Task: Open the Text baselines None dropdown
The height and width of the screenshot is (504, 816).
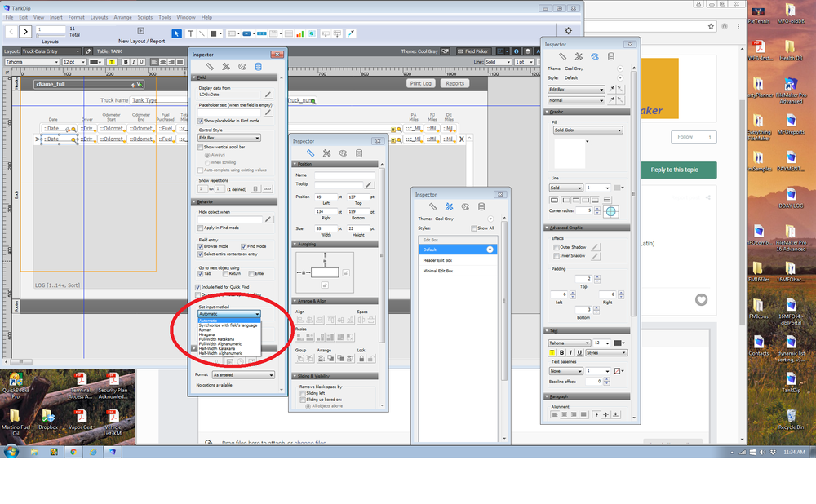Action: pyautogui.click(x=565, y=371)
